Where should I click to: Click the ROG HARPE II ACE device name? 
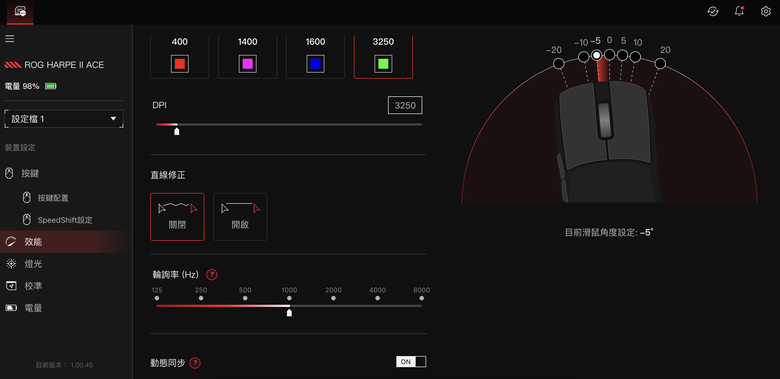coord(64,65)
